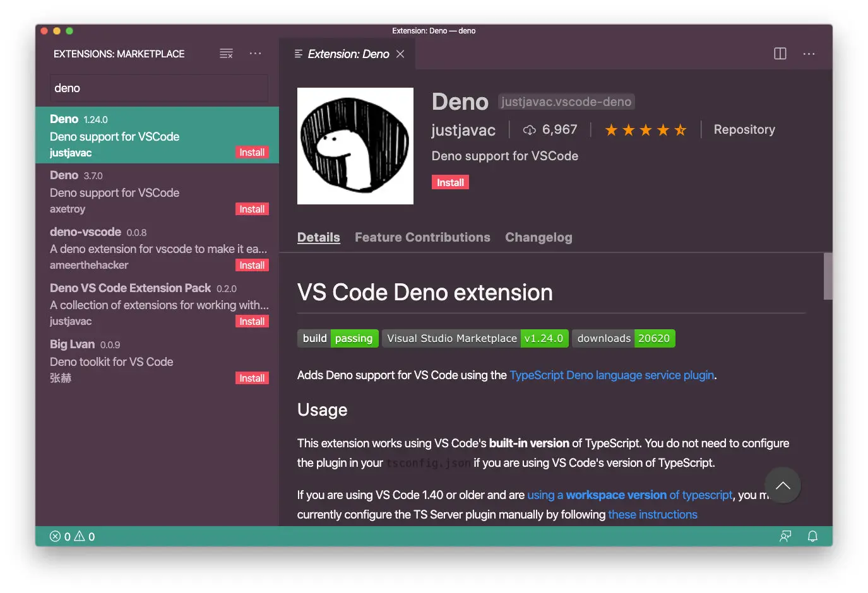Click the five-star rating

[645, 130]
